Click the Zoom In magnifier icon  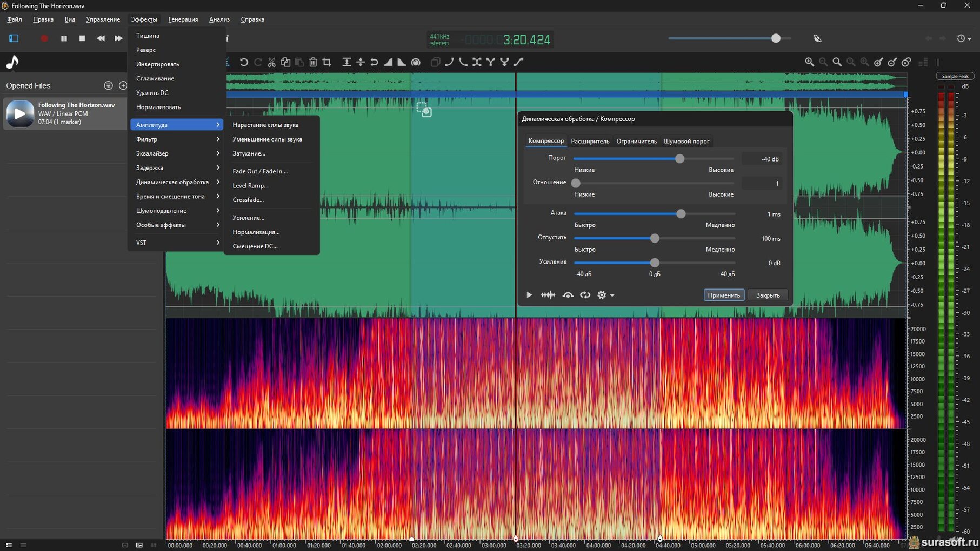coord(809,62)
